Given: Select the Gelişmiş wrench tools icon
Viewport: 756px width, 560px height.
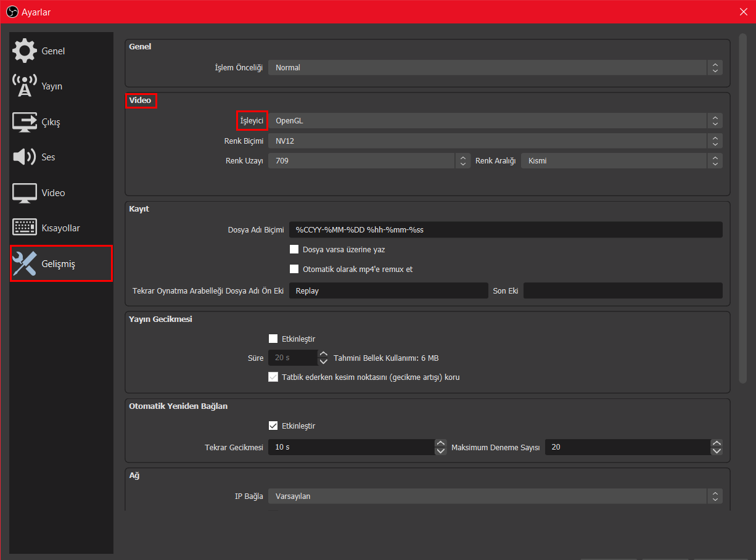Looking at the screenshot, I should pyautogui.click(x=25, y=264).
